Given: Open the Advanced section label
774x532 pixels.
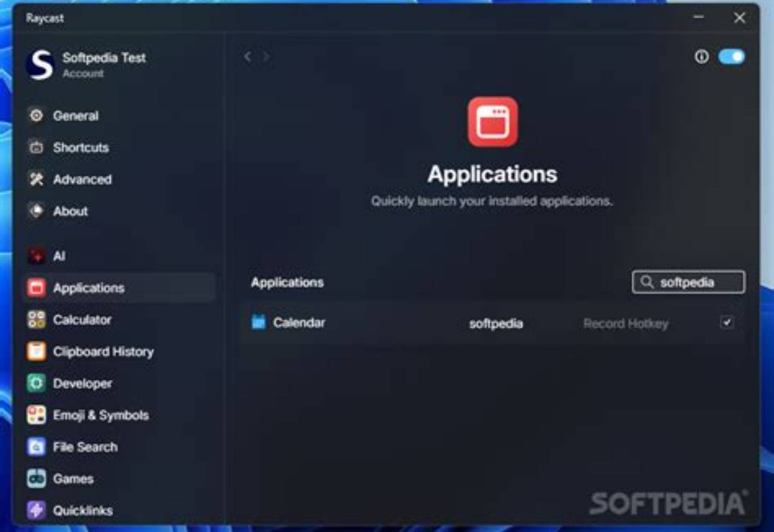Looking at the screenshot, I should coord(82,179).
